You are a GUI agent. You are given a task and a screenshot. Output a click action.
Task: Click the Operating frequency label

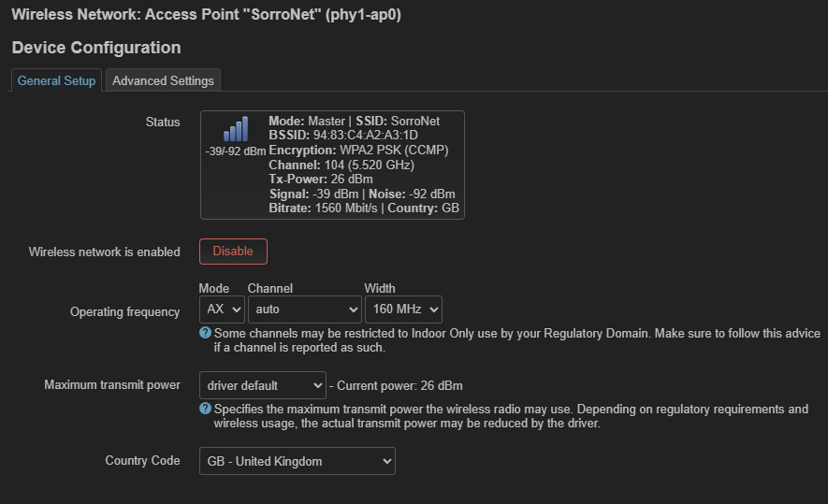[124, 311]
